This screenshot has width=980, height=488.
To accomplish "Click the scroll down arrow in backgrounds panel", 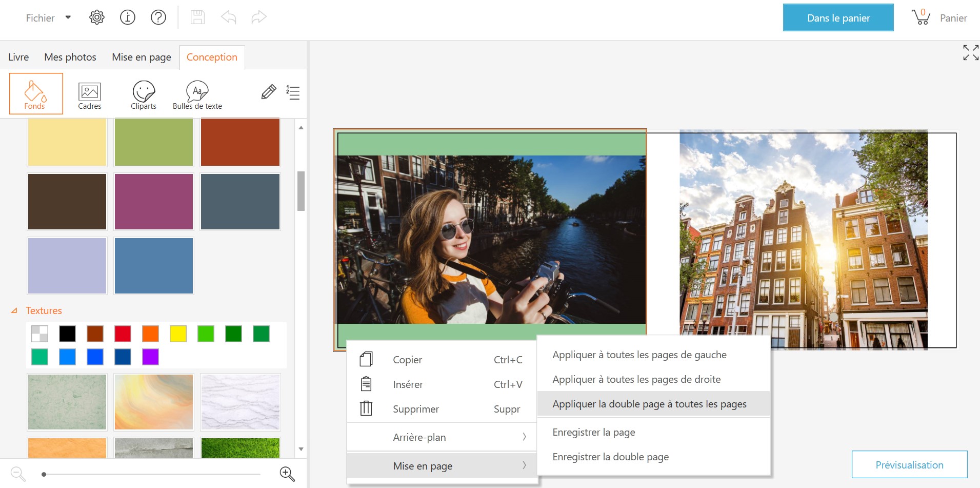I will [301, 449].
